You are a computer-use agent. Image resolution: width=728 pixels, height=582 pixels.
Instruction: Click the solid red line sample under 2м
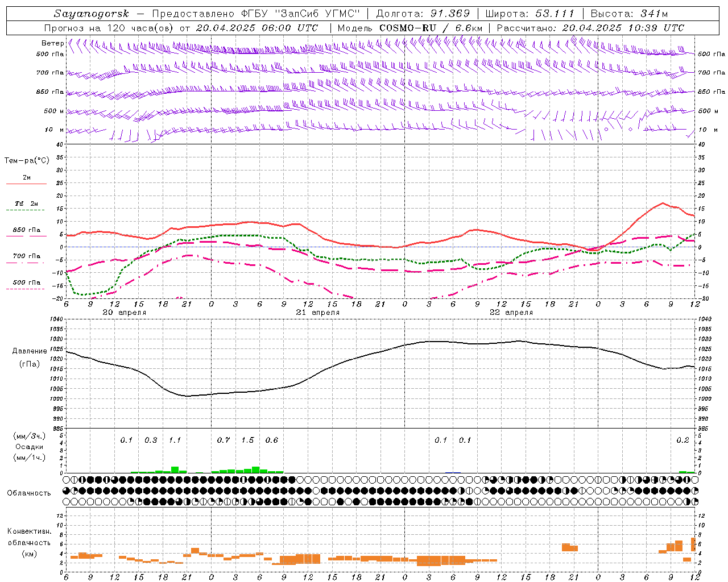26,184
